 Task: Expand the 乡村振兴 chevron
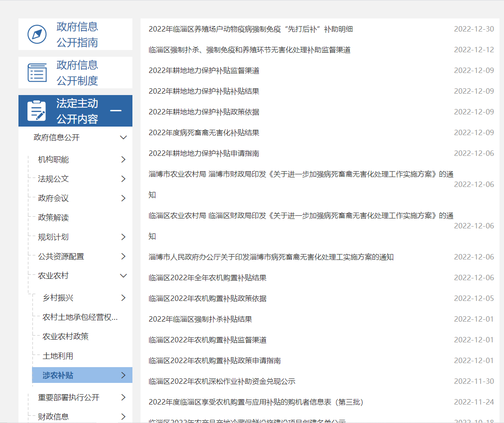point(123,298)
